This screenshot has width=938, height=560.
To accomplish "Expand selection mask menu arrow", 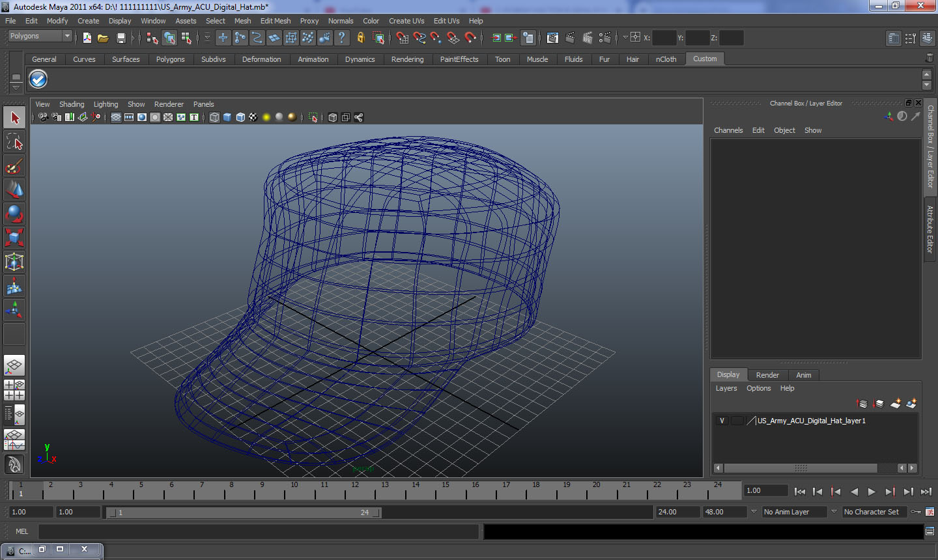I will [207, 38].
